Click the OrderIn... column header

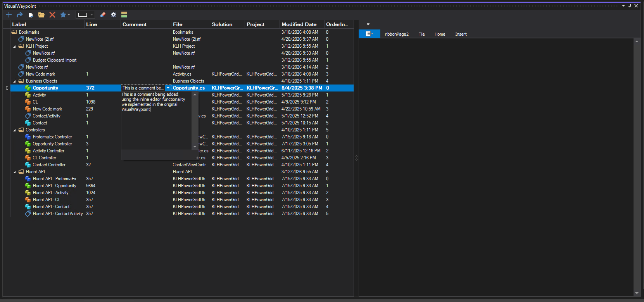(339, 24)
